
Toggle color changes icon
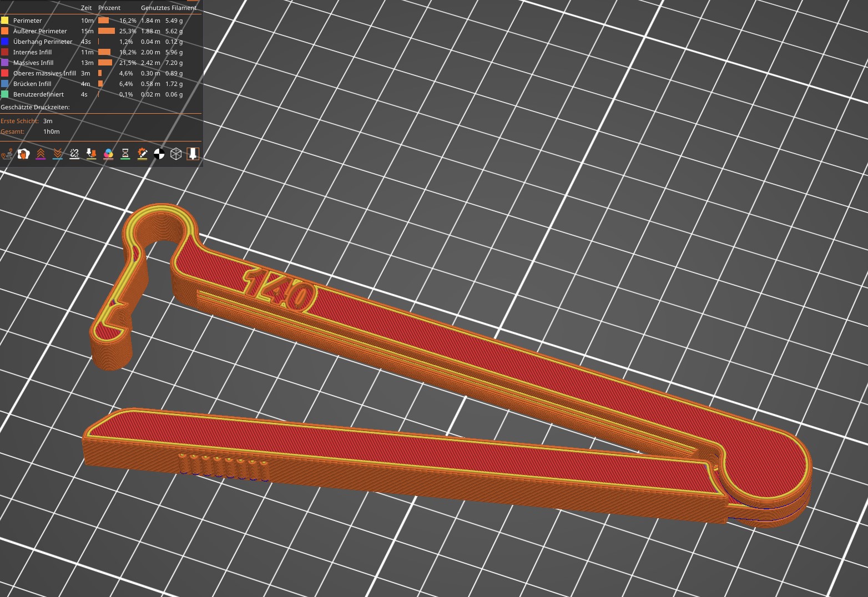pos(108,154)
